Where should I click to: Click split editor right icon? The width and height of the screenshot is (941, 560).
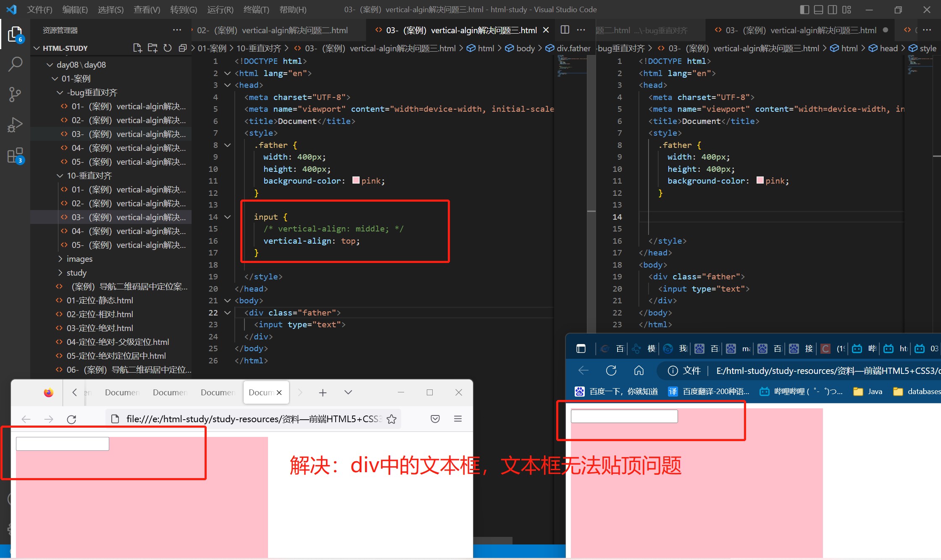coord(565,30)
